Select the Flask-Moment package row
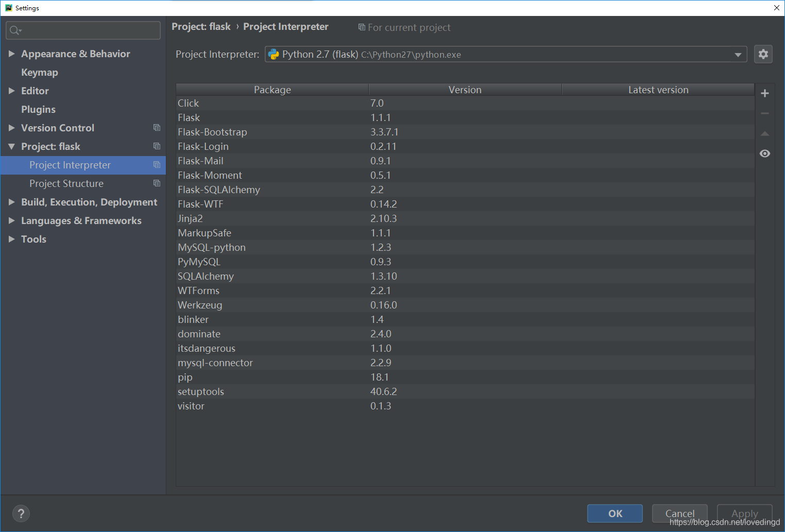 pos(465,175)
